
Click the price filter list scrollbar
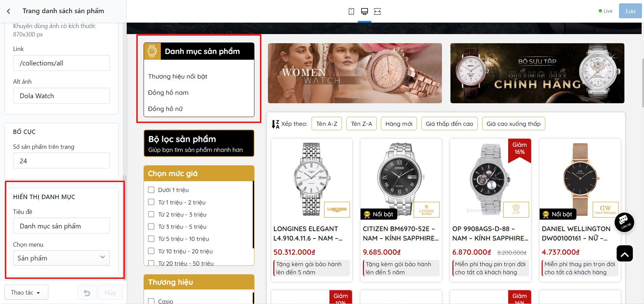[x=253, y=215]
